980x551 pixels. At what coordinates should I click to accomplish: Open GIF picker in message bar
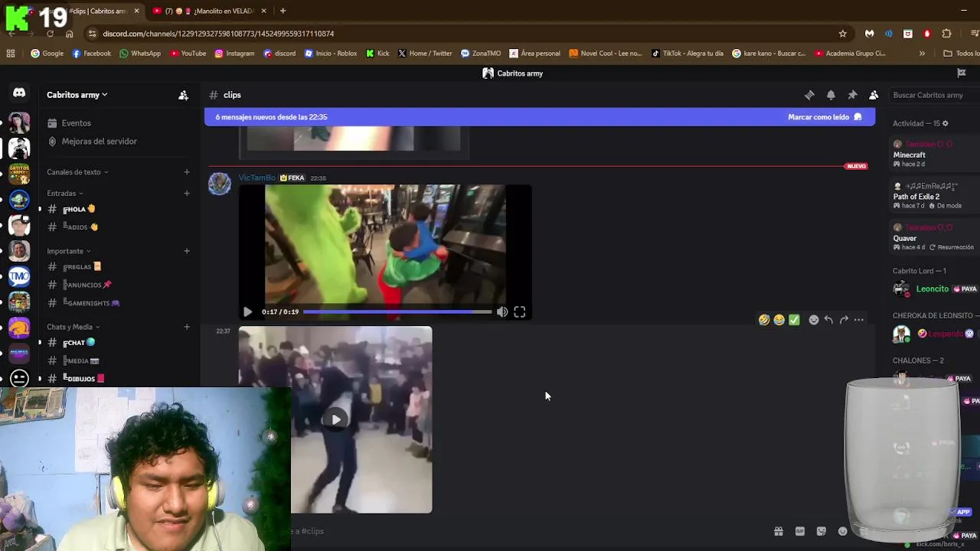click(800, 531)
